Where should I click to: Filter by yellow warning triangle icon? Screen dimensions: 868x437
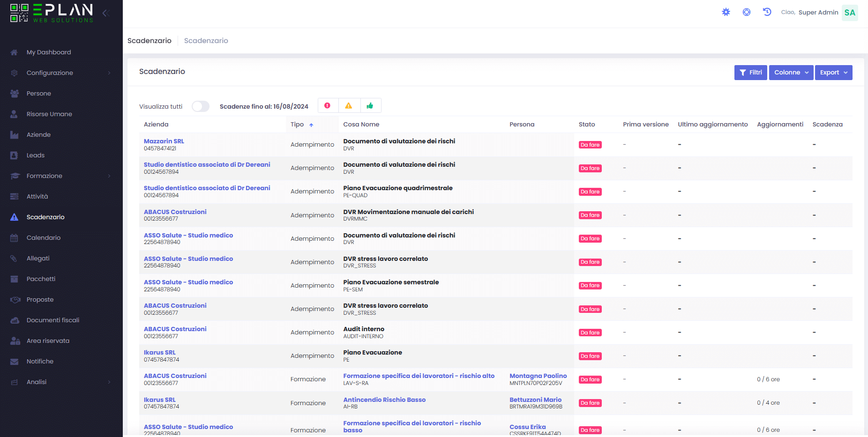(349, 106)
